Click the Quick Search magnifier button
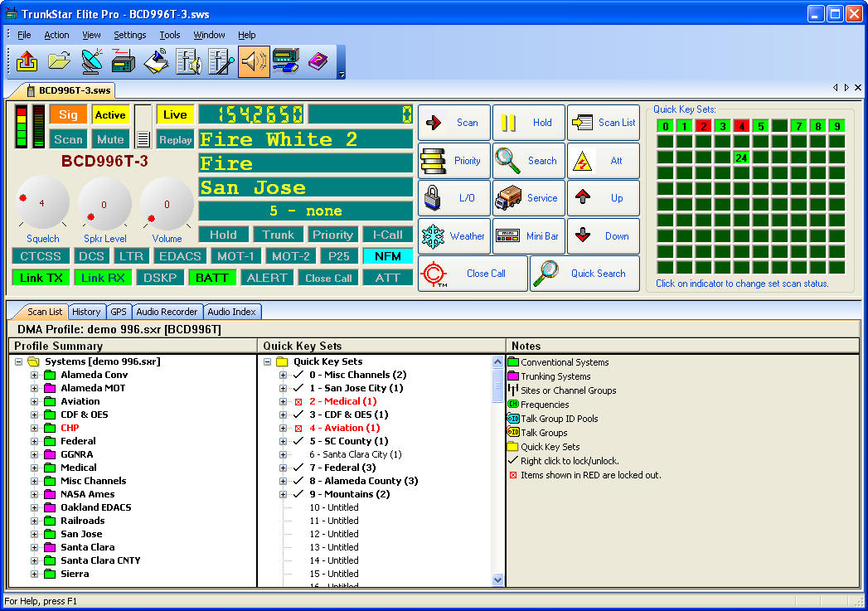The width and height of the screenshot is (868, 611). point(584,274)
